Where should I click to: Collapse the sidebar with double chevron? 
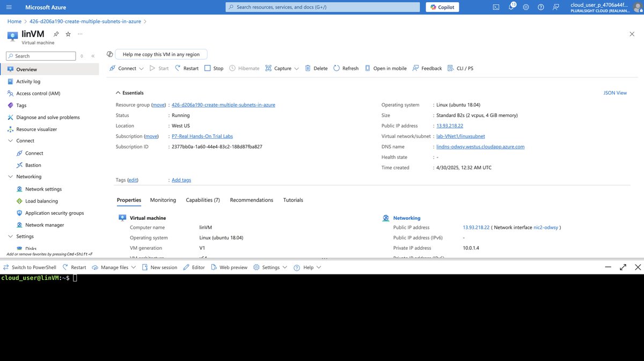(93, 56)
